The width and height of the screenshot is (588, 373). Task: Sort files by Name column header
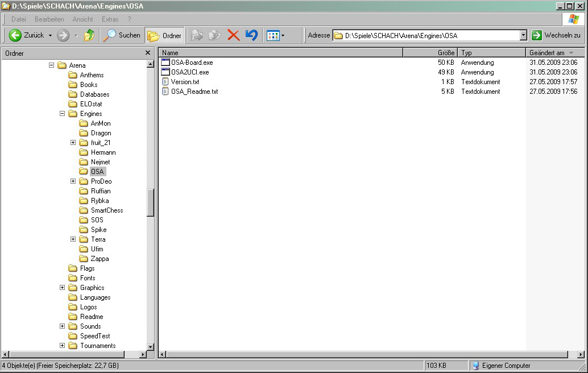(x=281, y=53)
